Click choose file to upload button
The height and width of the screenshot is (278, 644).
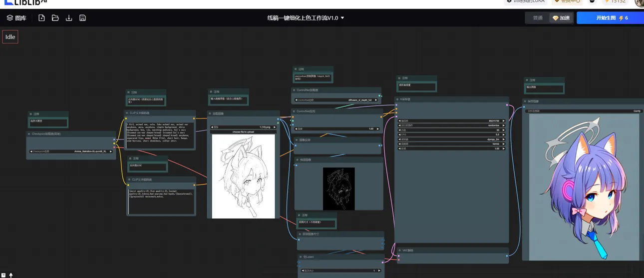pyautogui.click(x=243, y=131)
